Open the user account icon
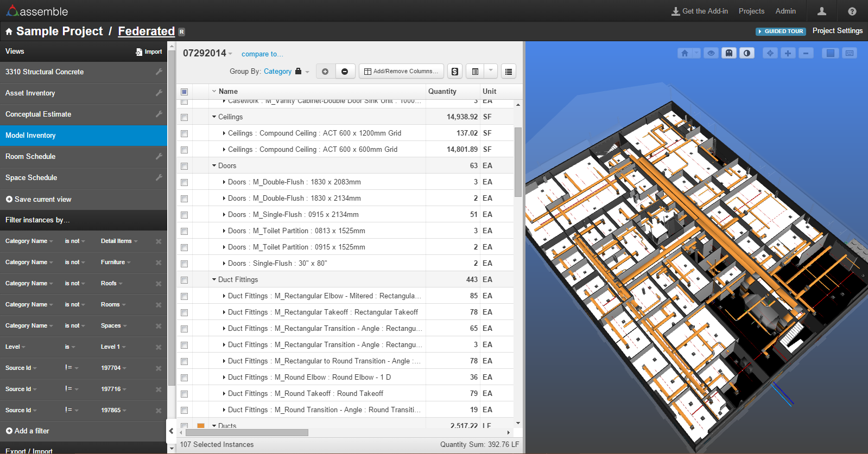This screenshot has width=868, height=454. [822, 11]
